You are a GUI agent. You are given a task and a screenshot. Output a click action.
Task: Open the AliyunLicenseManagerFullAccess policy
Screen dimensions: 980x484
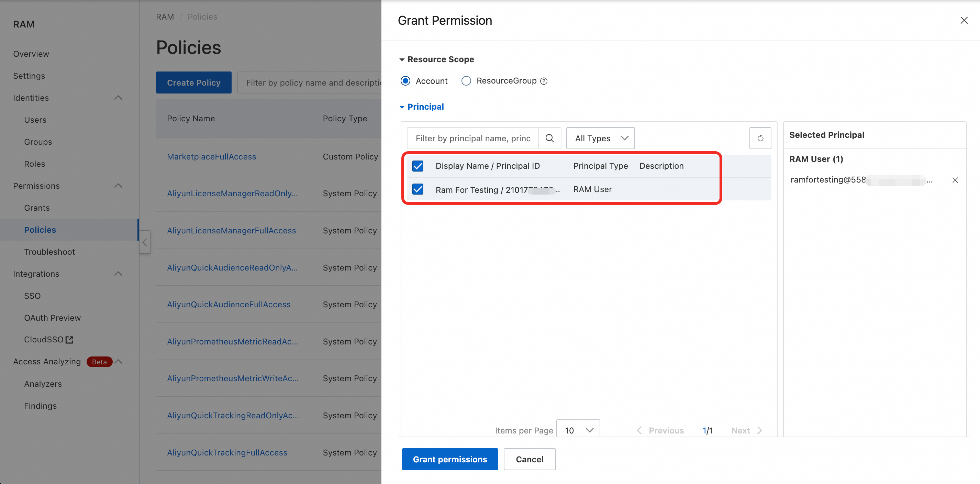(x=231, y=231)
